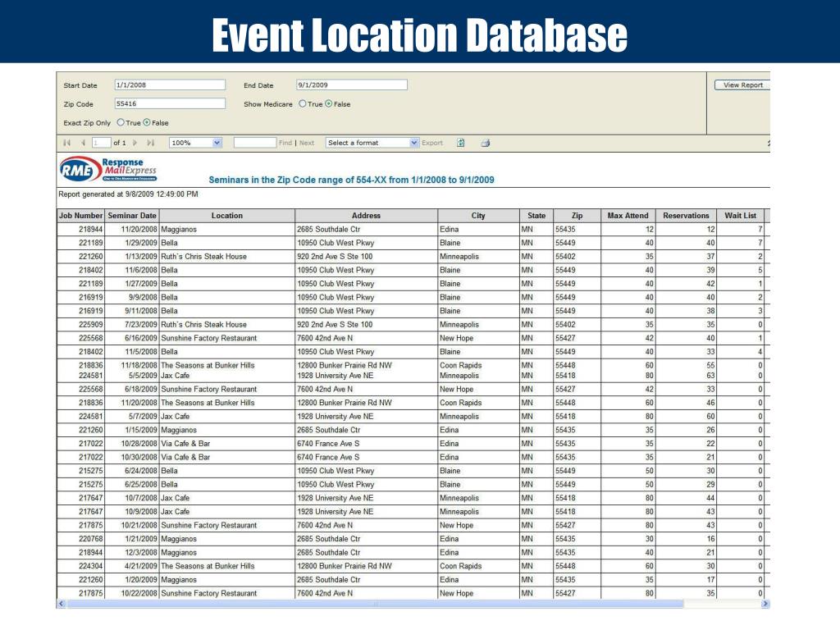This screenshot has width=840, height=630.
Task: Click the Zip Code input field
Action: [169, 104]
